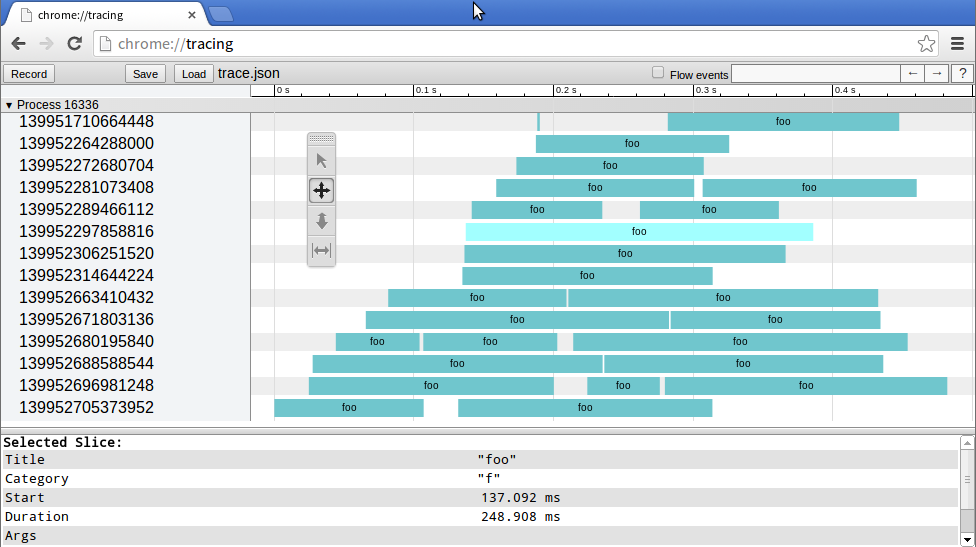The height and width of the screenshot is (547, 976).
Task: Select first foo slice in thread 139952705373952
Action: click(349, 408)
